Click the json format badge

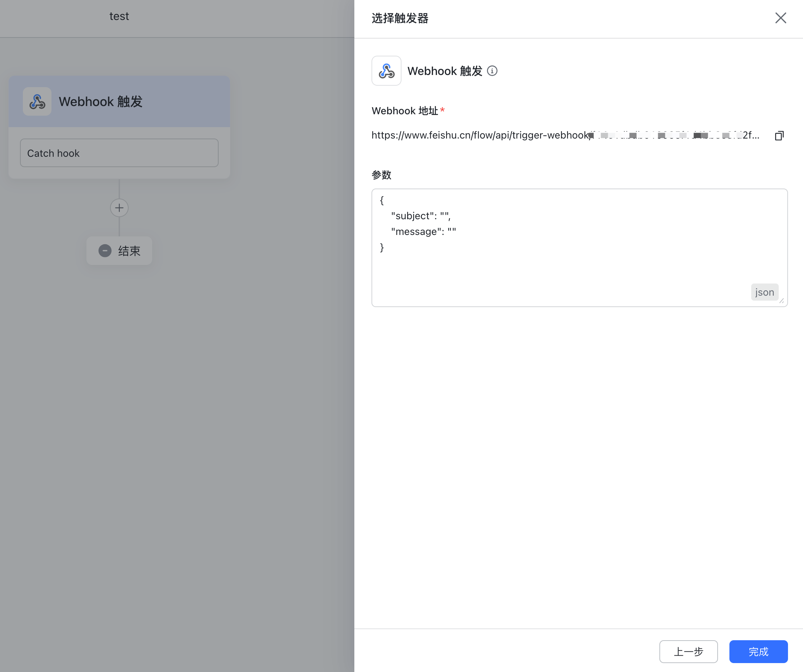click(764, 292)
